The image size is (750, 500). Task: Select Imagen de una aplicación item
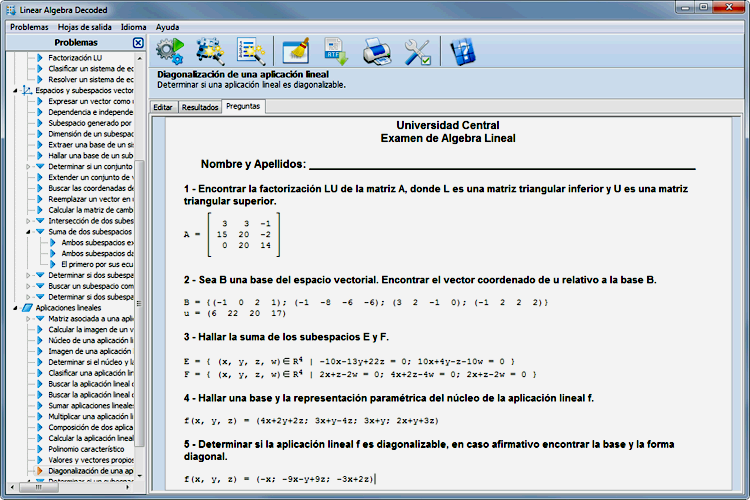click(89, 351)
